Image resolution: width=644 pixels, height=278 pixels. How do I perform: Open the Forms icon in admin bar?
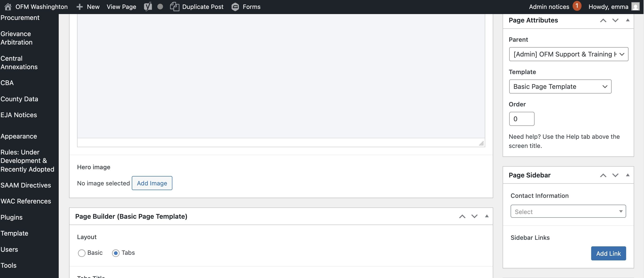coord(235,7)
